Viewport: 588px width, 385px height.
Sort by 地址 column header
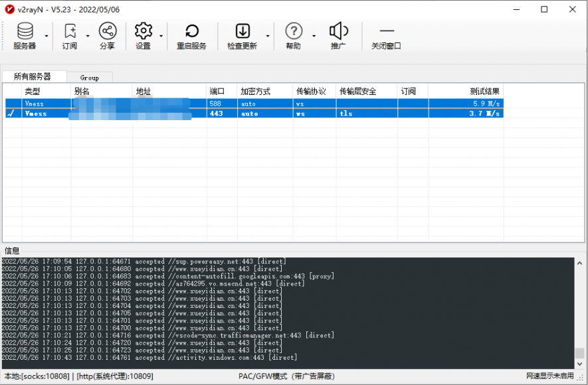(169, 92)
